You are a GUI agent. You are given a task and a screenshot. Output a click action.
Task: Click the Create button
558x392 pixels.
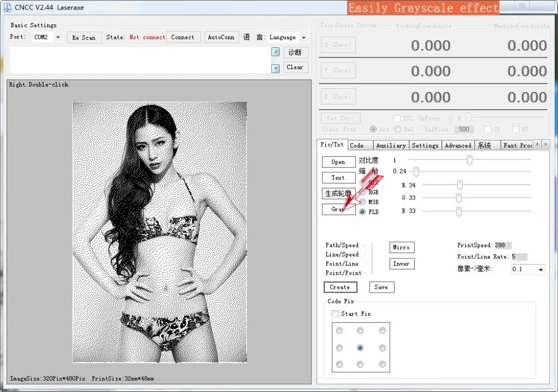pyautogui.click(x=339, y=287)
